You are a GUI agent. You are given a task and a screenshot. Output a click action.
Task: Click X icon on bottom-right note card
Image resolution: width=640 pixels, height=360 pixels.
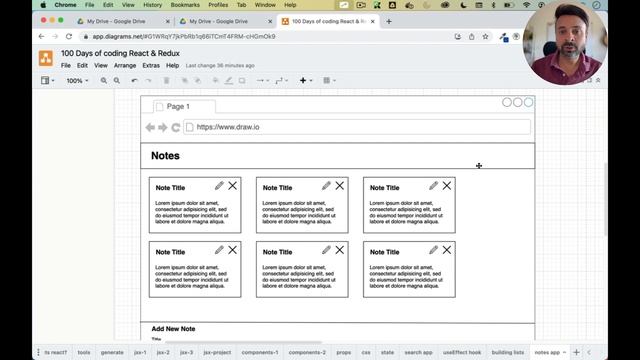(x=447, y=250)
